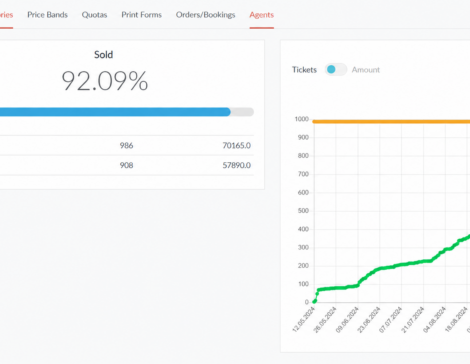Screen dimensions: 470x364
Task: Toggle the Tickets/Amount switch
Action: (x=336, y=69)
